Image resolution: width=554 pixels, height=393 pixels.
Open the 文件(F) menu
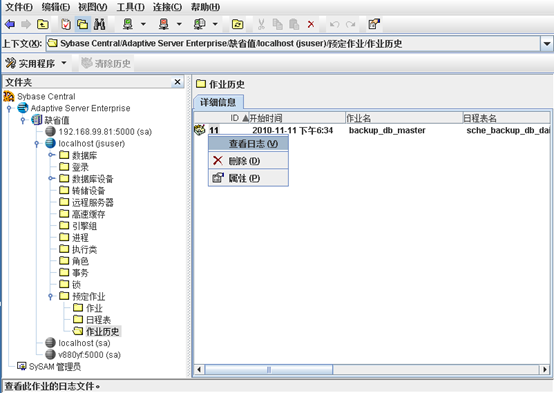point(19,7)
